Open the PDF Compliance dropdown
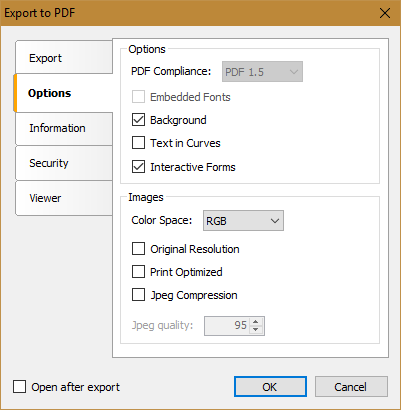Viewport: 401px width, 410px height. 262,72
